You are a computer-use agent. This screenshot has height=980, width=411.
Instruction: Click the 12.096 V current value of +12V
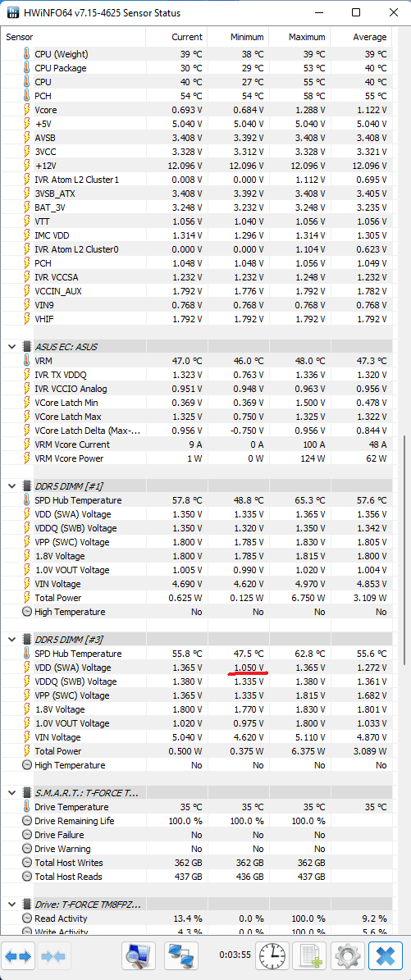[185, 166]
